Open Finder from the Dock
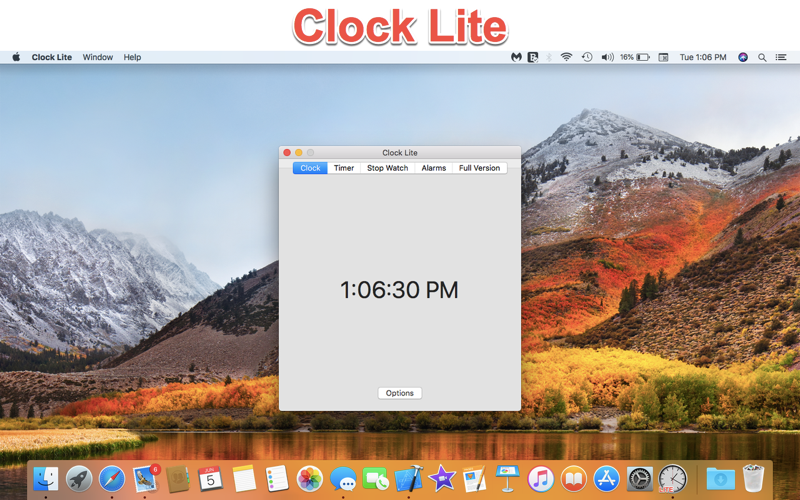 point(46,479)
